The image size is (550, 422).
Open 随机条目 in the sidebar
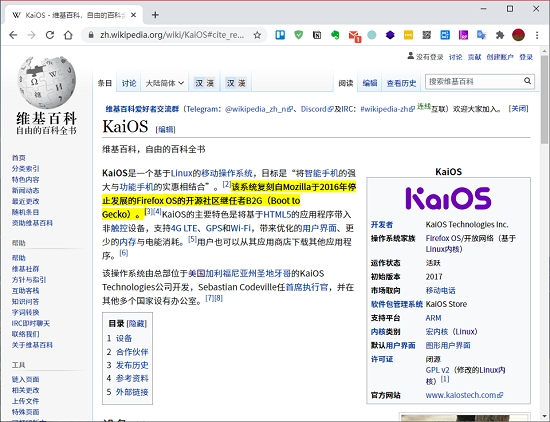(25, 212)
